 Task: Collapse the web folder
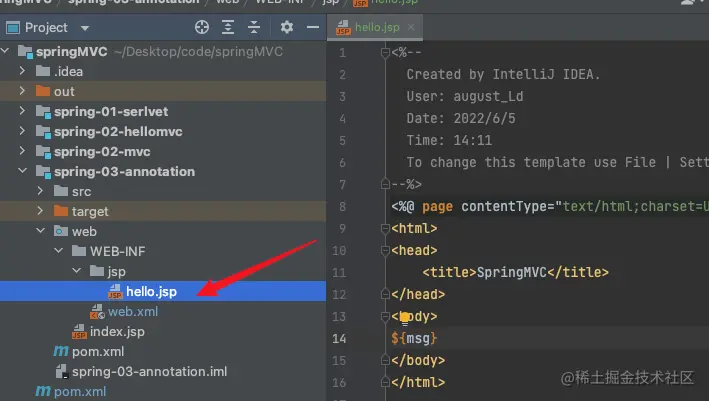tap(41, 231)
